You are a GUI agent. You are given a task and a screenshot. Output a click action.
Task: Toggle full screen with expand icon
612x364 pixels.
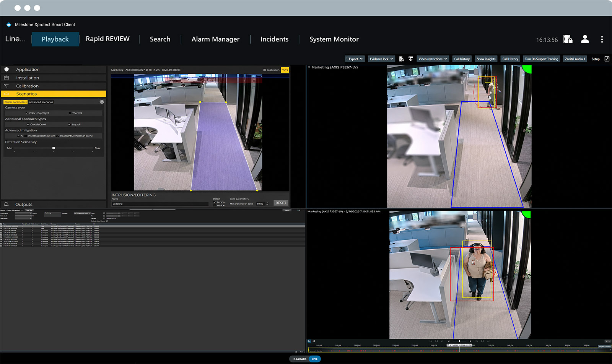[607, 59]
